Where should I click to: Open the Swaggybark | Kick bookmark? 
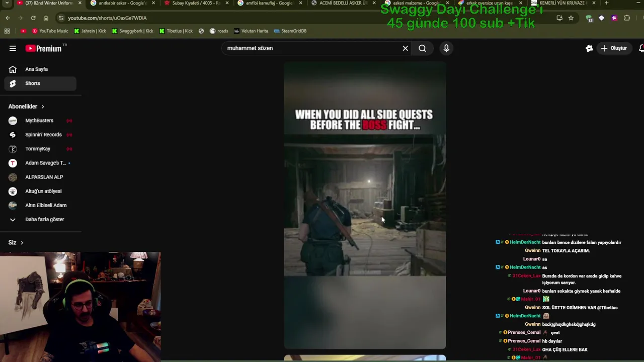tap(132, 31)
